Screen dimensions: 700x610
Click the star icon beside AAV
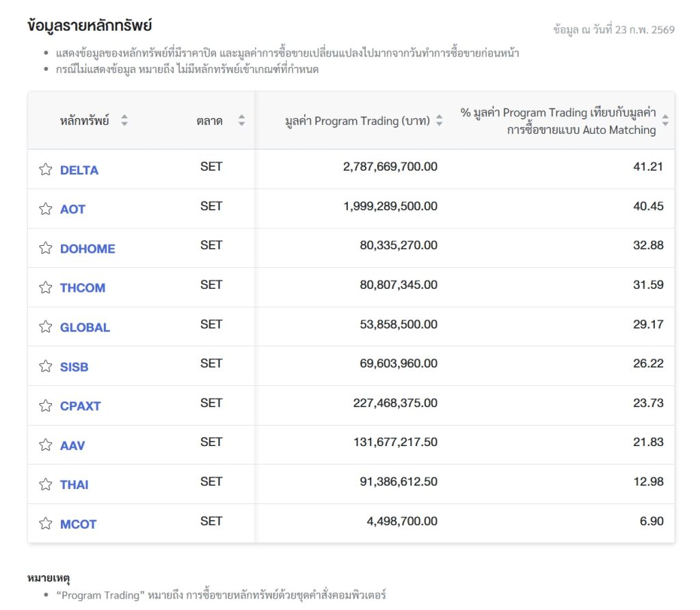pyautogui.click(x=45, y=445)
